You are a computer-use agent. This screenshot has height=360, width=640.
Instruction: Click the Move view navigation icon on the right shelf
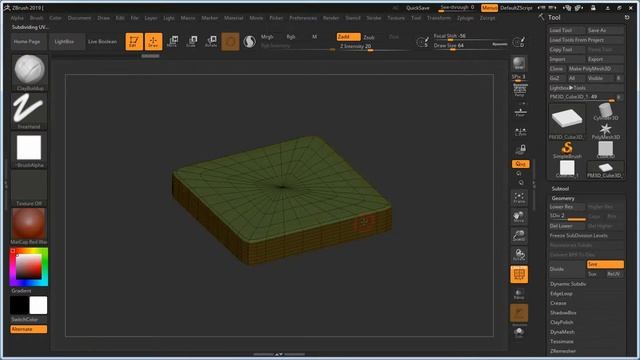(x=520, y=217)
